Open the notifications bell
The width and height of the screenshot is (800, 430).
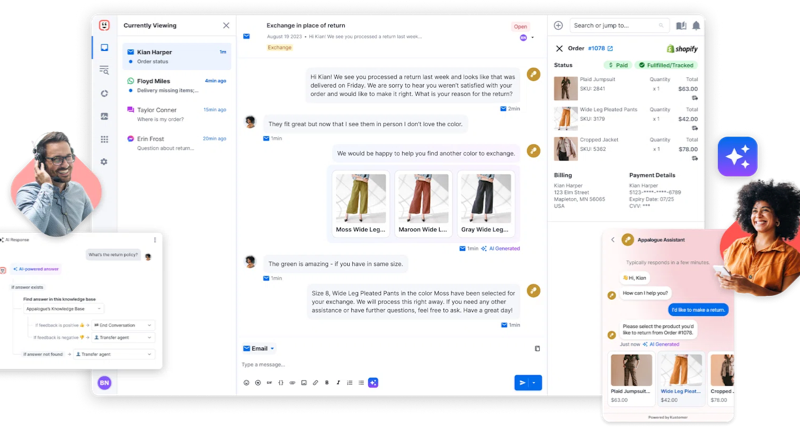click(696, 26)
